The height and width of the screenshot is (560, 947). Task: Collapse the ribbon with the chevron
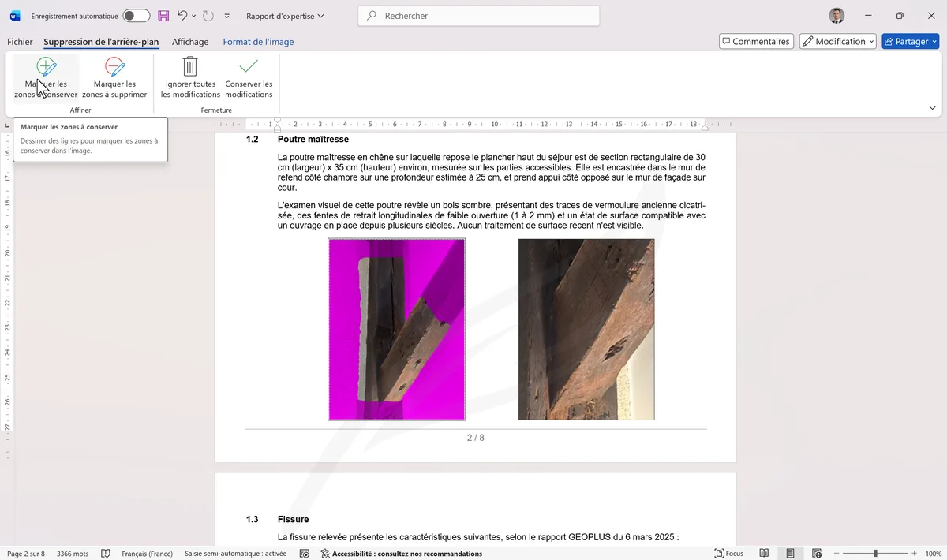(x=932, y=106)
